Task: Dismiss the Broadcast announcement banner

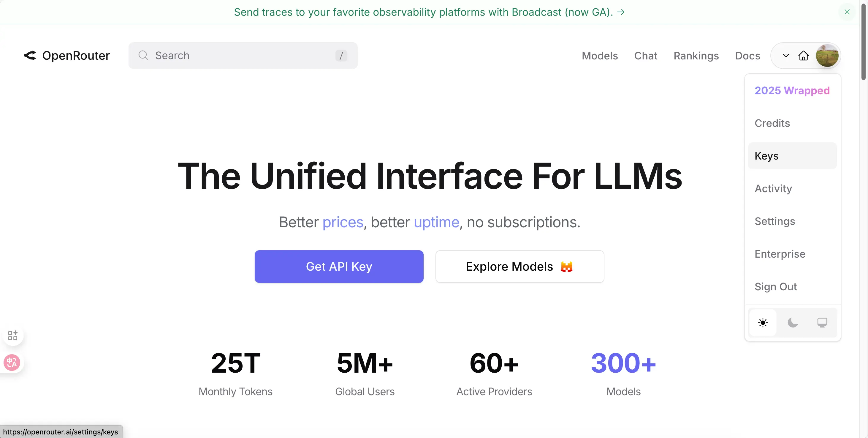Action: 847,12
